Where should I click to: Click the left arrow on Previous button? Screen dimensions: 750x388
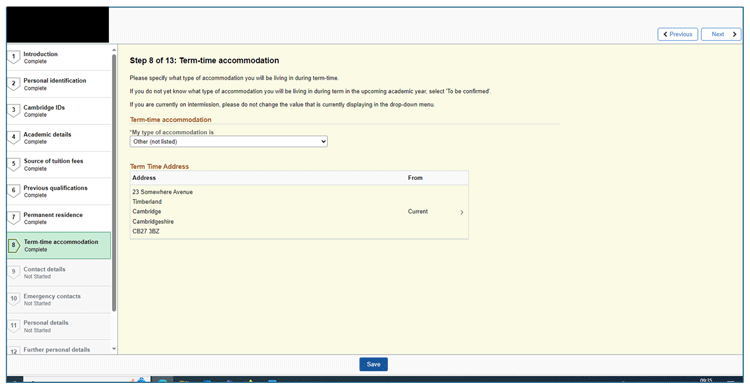click(x=665, y=34)
